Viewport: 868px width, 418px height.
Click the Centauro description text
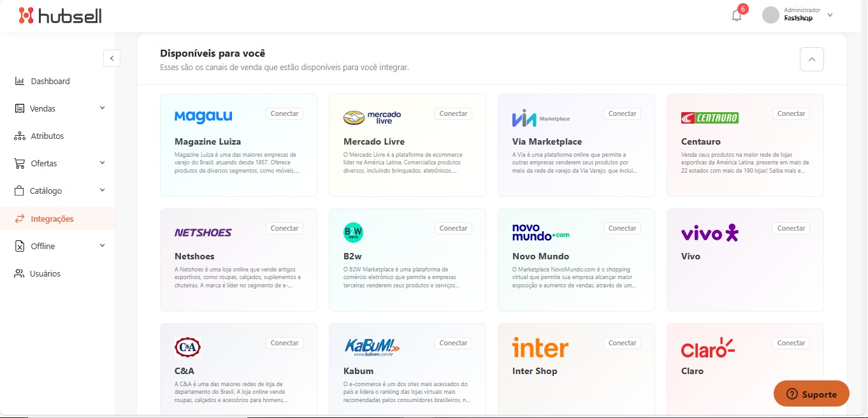click(744, 162)
